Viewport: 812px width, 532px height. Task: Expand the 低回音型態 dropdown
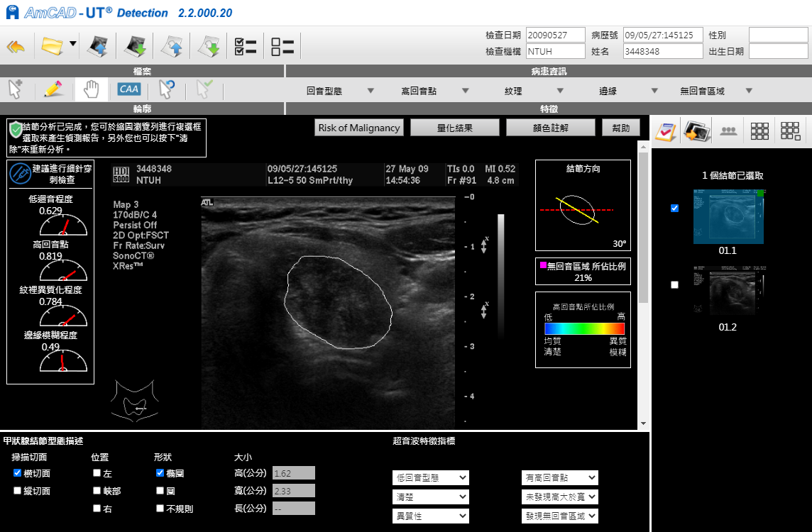tap(430, 478)
